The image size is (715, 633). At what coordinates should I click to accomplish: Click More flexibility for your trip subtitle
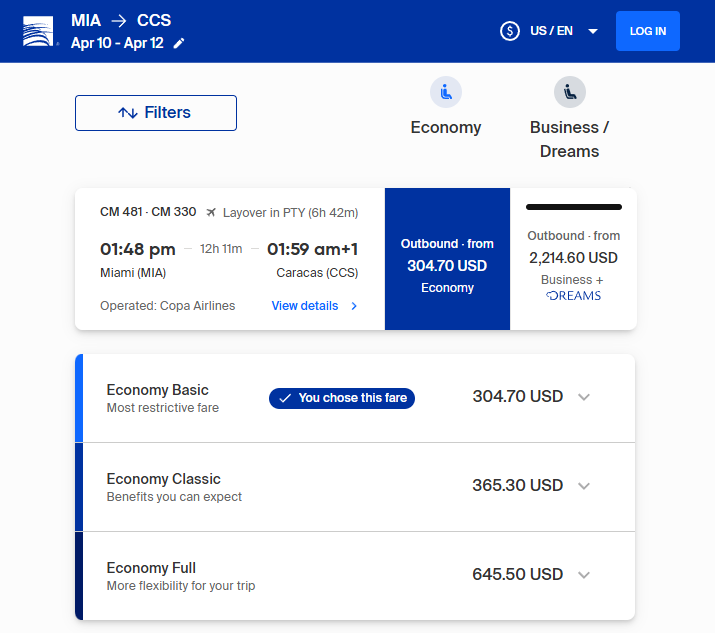coord(181,586)
